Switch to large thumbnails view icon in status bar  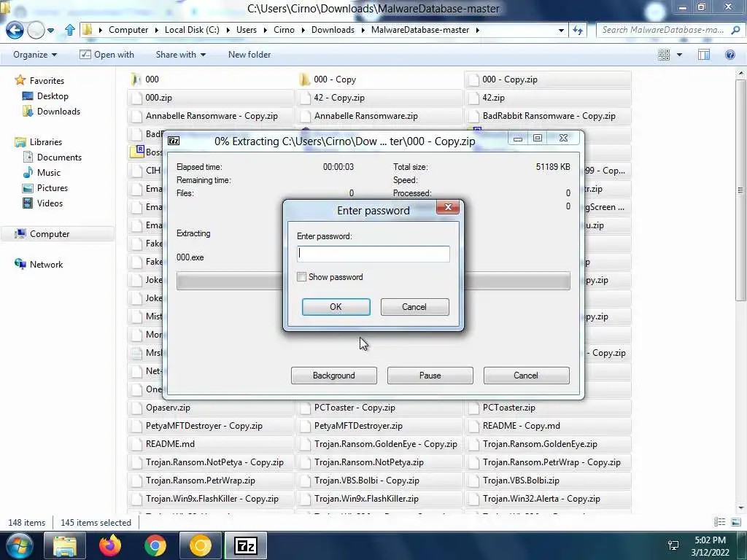(735, 522)
